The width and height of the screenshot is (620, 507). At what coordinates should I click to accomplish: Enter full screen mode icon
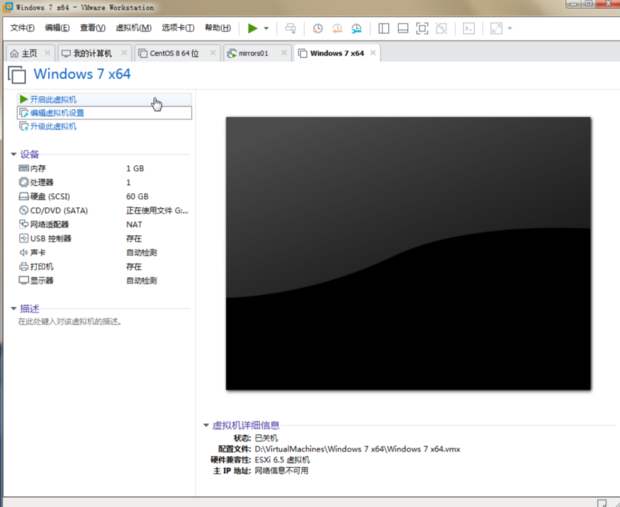422,28
